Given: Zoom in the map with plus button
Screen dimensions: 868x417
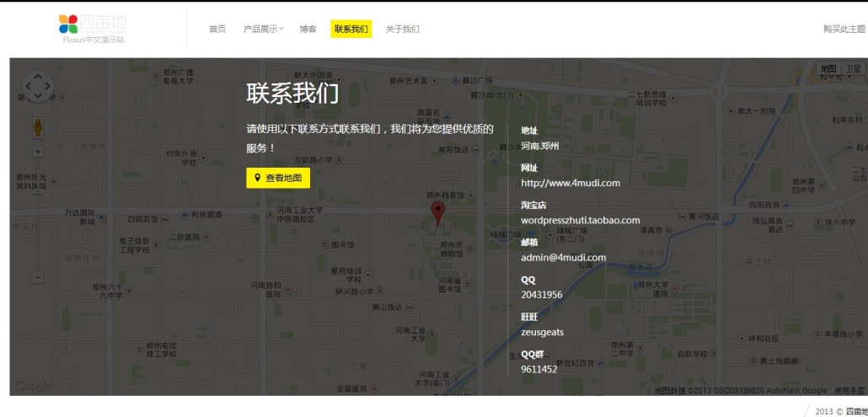Looking at the screenshot, I should pos(38,152).
